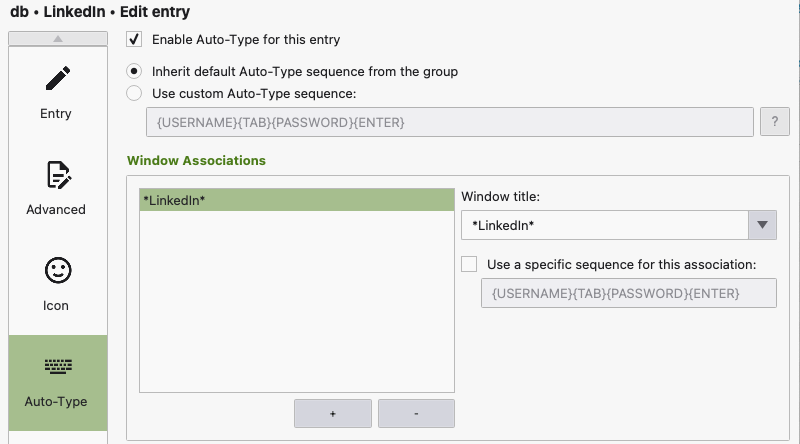Screen dimensions: 800x444
Task: Open the Advanced section document icon
Action: coord(58,175)
